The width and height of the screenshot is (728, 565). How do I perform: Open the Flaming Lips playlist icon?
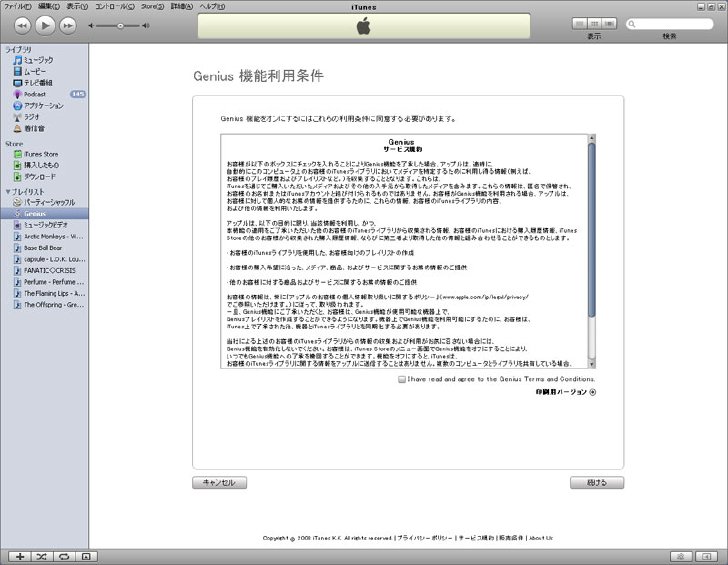pyautogui.click(x=18, y=293)
